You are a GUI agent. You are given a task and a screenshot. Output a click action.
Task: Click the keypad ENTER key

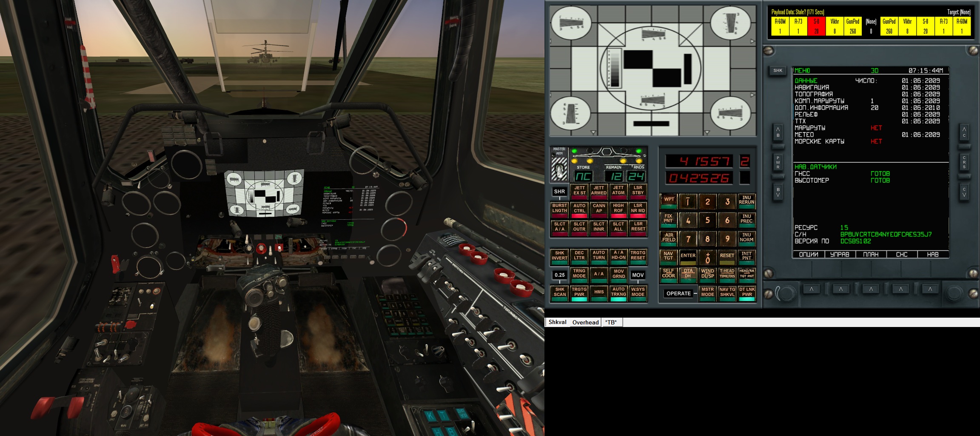(x=688, y=257)
